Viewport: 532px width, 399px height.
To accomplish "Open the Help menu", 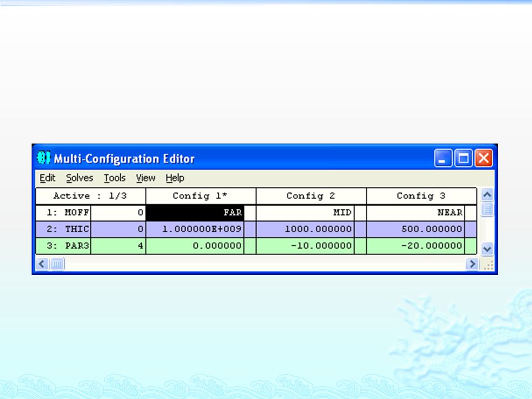I will pos(175,178).
